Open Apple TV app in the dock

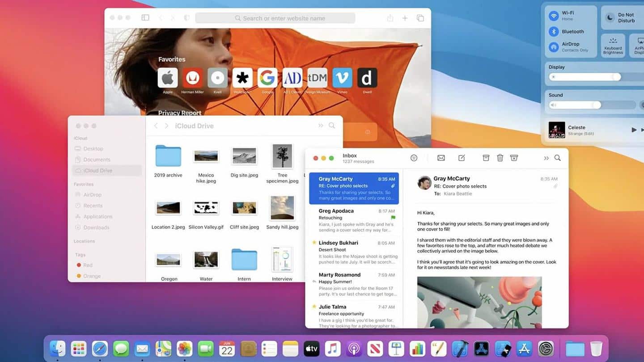tap(312, 349)
